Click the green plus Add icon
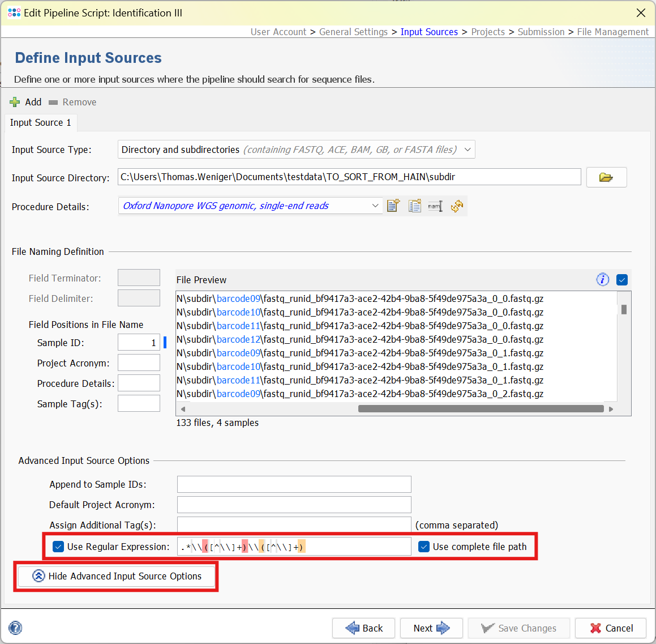The height and width of the screenshot is (644, 656). [15, 102]
